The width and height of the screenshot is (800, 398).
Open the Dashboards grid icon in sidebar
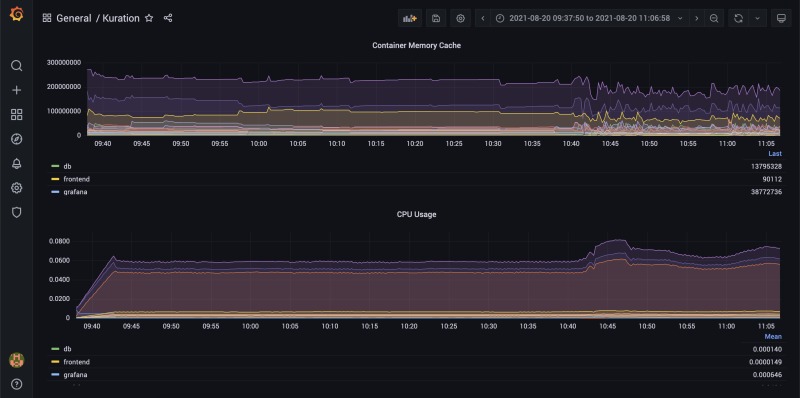[x=16, y=115]
